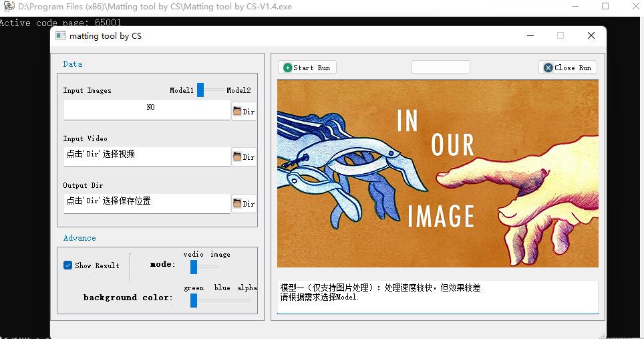Click the background color slider handle

coord(194,300)
